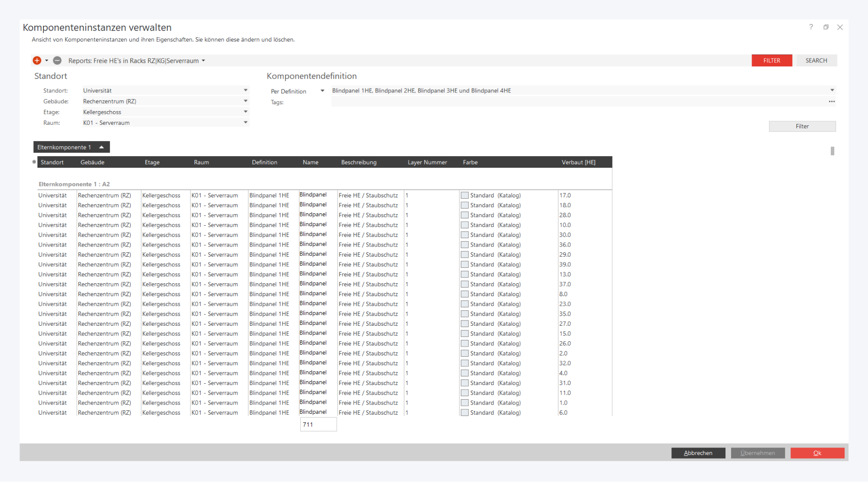Image resolution: width=868 pixels, height=482 pixels.
Task: Tick the Farbe checkbox in the 6.0 row
Action: pyautogui.click(x=465, y=413)
